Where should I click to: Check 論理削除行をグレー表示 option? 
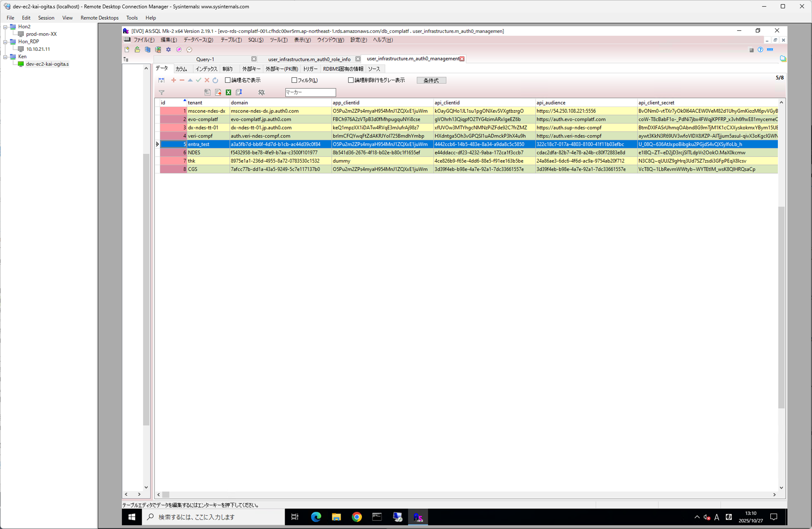click(351, 80)
